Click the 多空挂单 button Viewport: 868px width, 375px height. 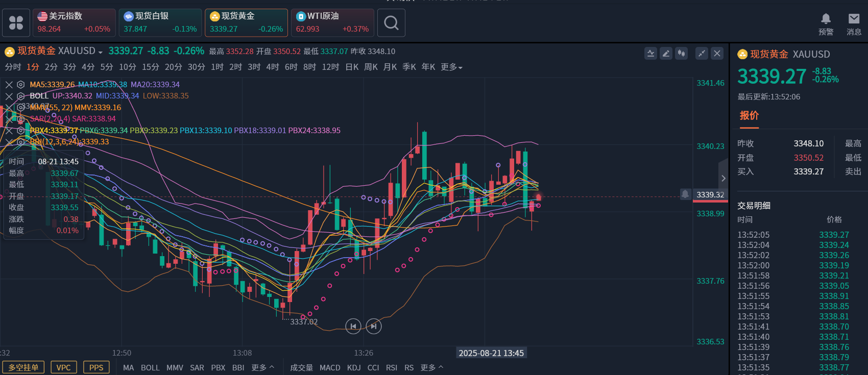pos(23,367)
